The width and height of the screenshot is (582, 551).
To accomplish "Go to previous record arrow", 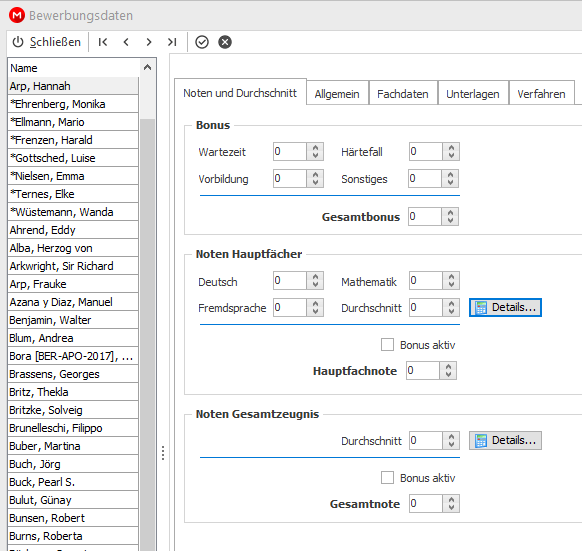I will click(x=126, y=42).
